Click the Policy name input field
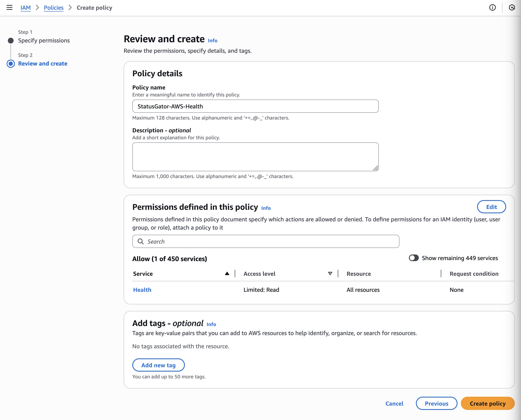This screenshot has height=420, width=521. (x=255, y=106)
